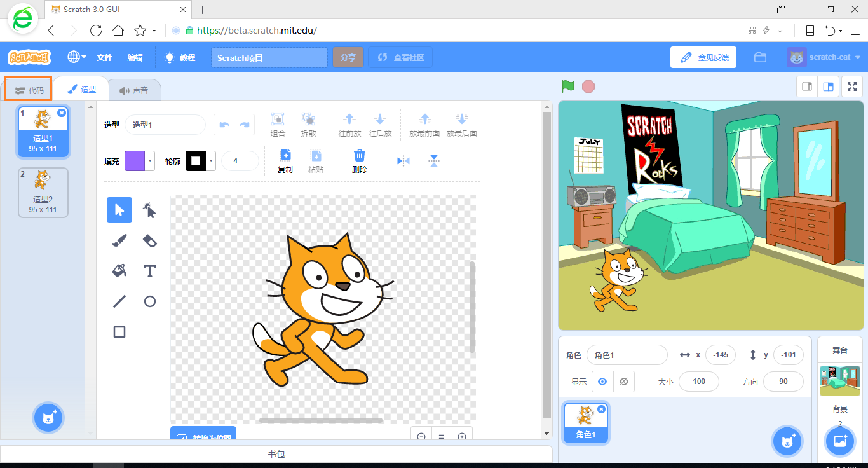
Task: Click the Copy (复制) icon
Action: click(285, 155)
